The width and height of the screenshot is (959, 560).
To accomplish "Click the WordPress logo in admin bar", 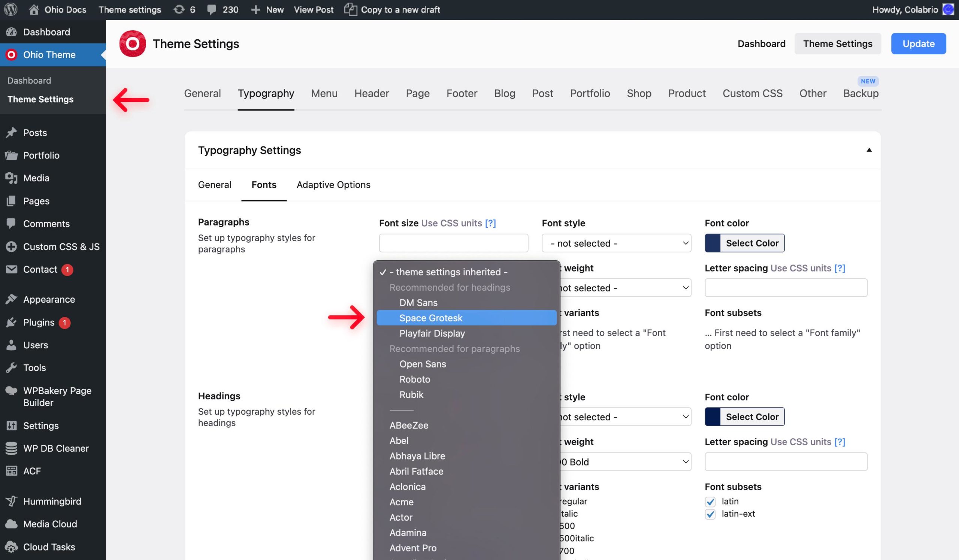I will click(10, 9).
